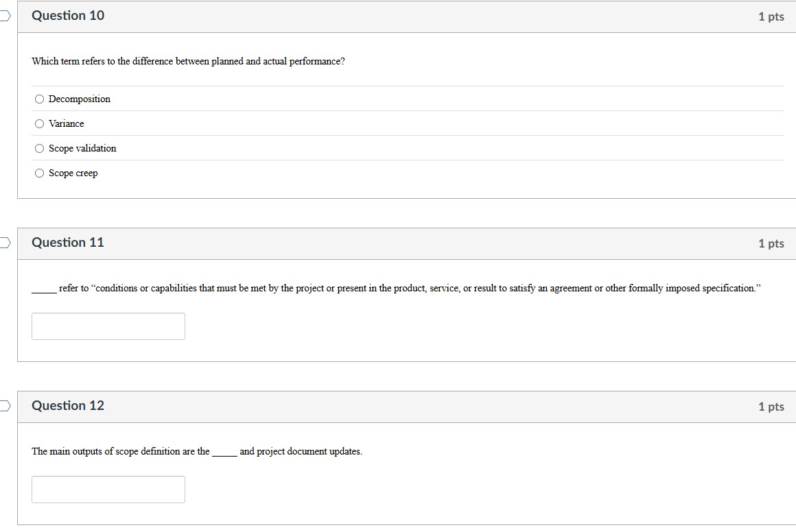The width and height of the screenshot is (796, 532).
Task: Click the 1 pts label of Question 10
Action: pyautogui.click(x=771, y=16)
